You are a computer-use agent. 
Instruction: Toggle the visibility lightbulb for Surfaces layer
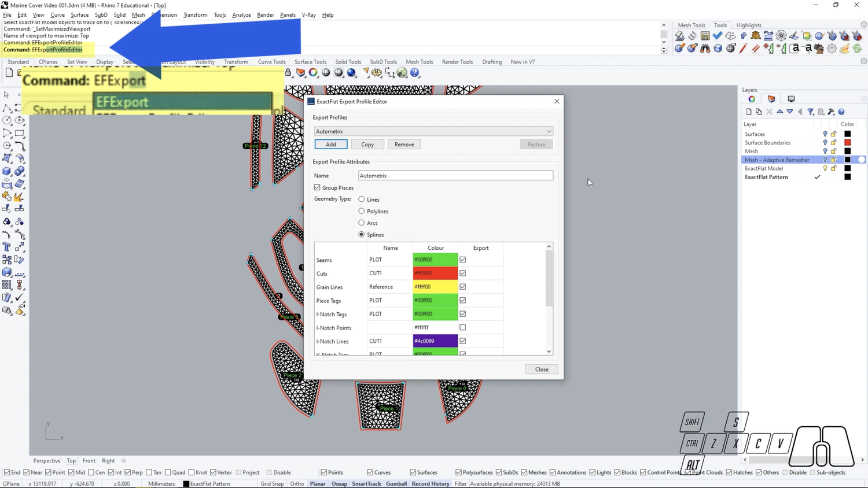click(x=825, y=134)
